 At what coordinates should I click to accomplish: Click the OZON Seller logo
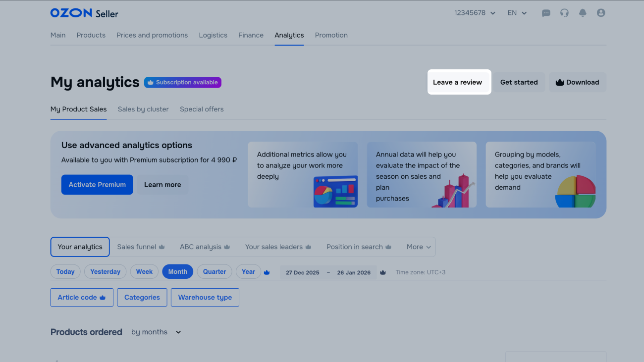(x=84, y=13)
